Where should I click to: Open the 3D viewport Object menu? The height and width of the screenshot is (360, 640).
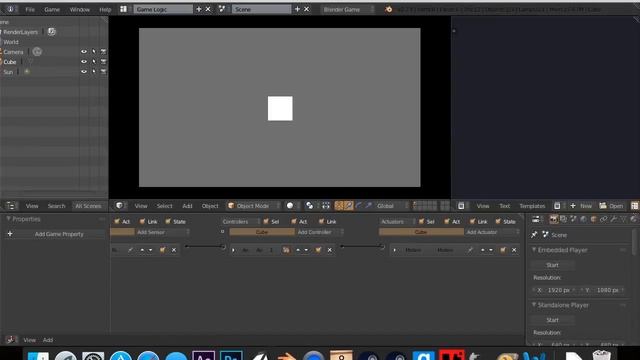tap(210, 206)
